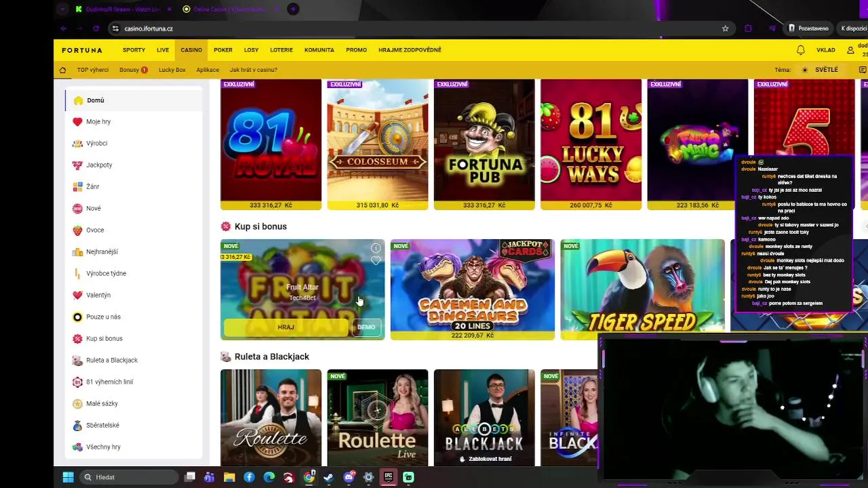This screenshot has width=868, height=488.
Task: Open Steam from the taskbar
Action: (x=329, y=477)
